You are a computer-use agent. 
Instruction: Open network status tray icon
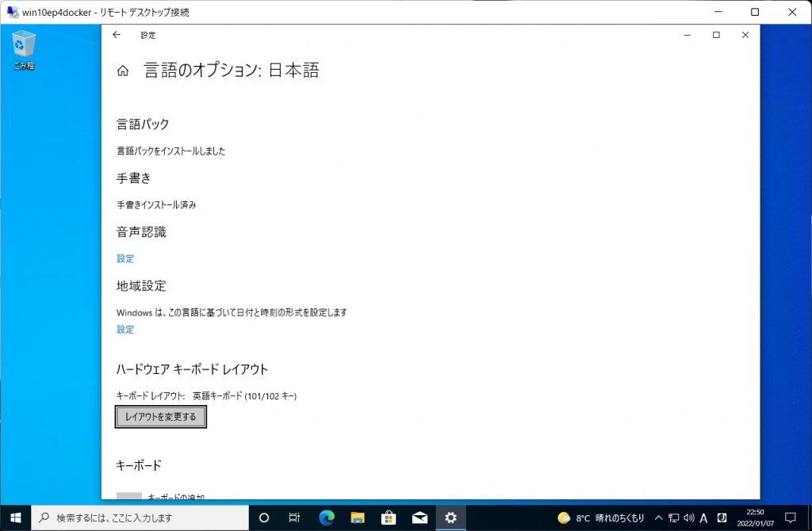point(674,518)
